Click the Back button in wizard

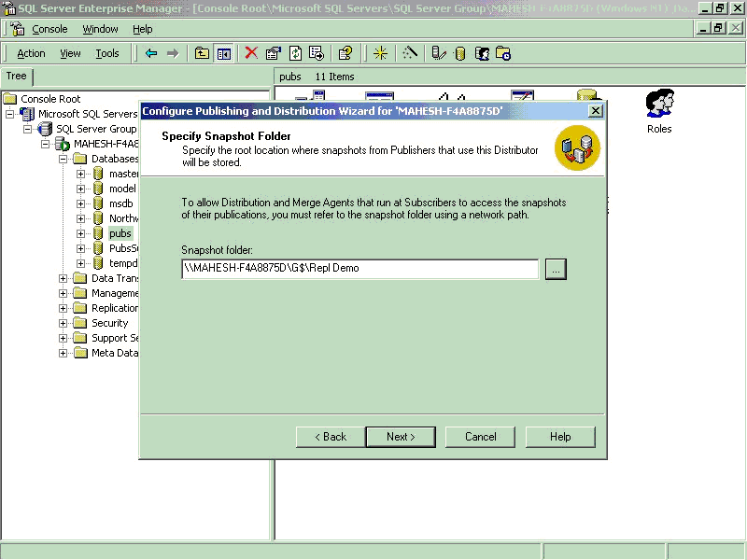tap(331, 437)
